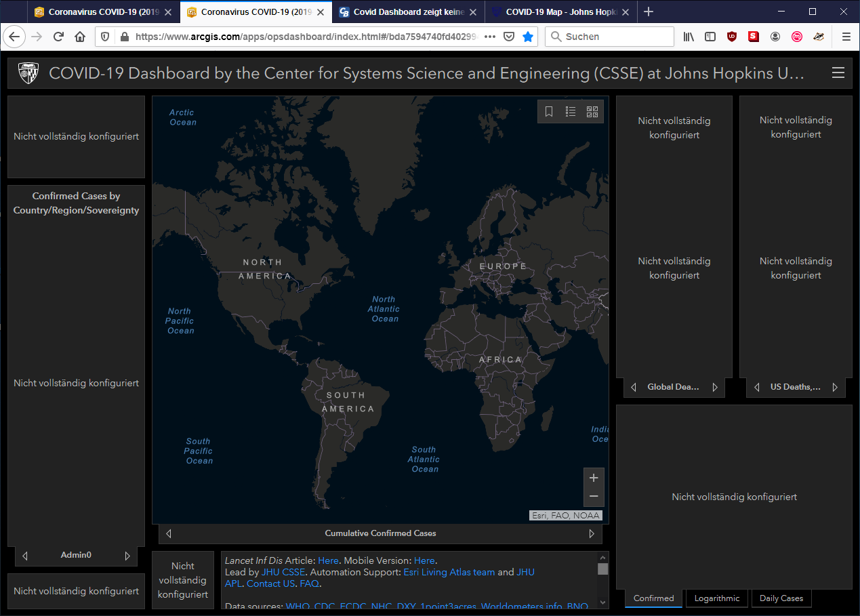The height and width of the screenshot is (616, 860).
Task: Click the SOUTH AMERICA map label
Action: tap(348, 402)
